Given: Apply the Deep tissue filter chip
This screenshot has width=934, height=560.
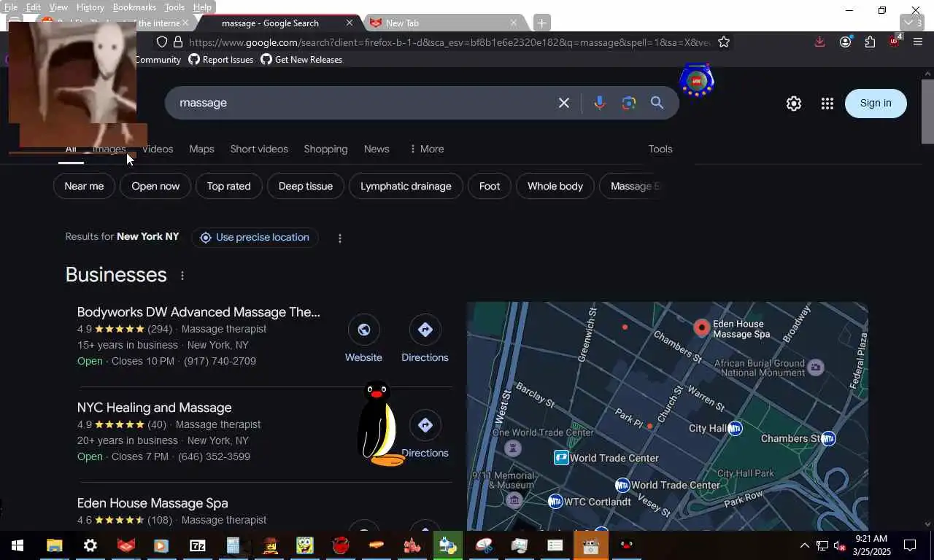Looking at the screenshot, I should click(x=306, y=186).
